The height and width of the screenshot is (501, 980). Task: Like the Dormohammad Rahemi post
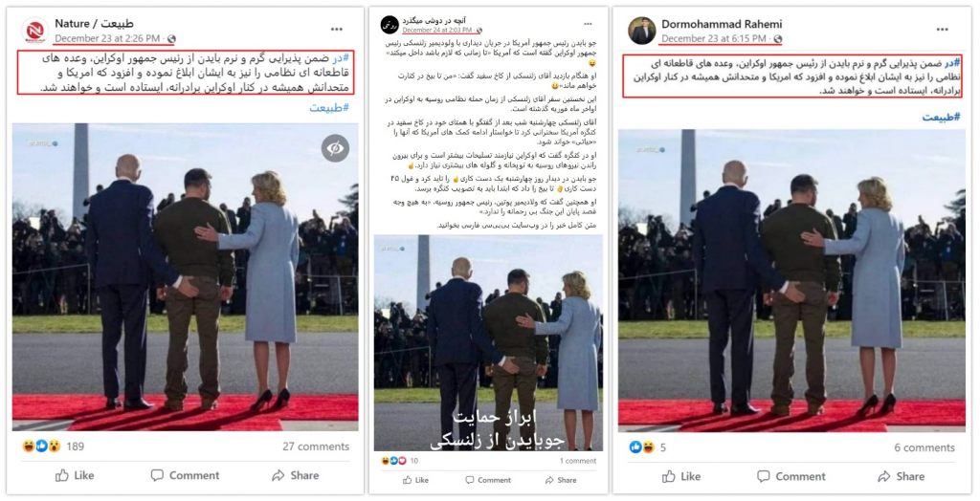681,477
